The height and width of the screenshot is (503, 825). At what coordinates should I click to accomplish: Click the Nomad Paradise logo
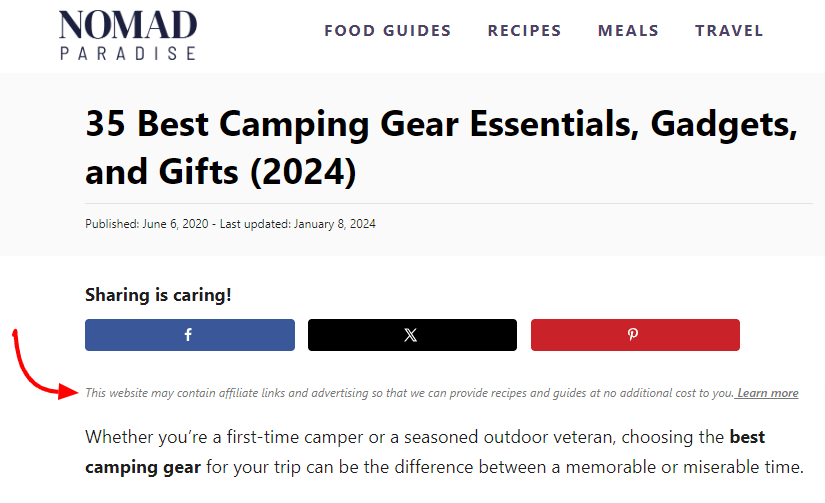tap(128, 35)
